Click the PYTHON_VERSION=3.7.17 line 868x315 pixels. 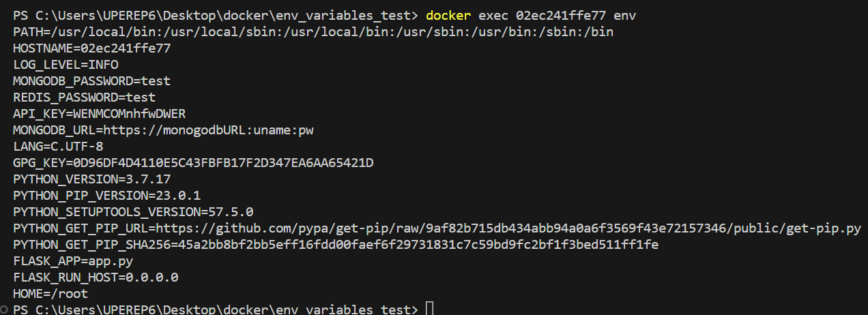coord(91,179)
